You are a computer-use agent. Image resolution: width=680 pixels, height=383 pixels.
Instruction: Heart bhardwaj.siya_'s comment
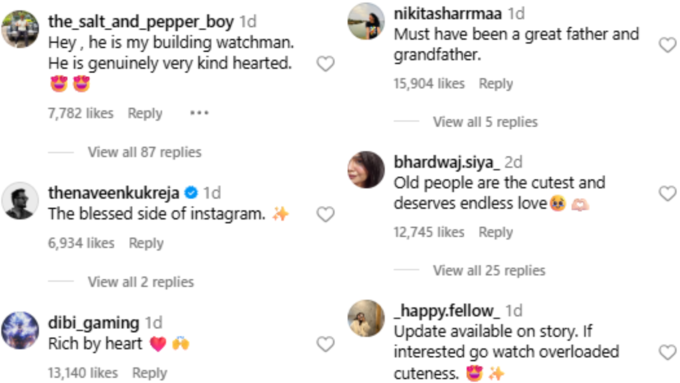(667, 193)
